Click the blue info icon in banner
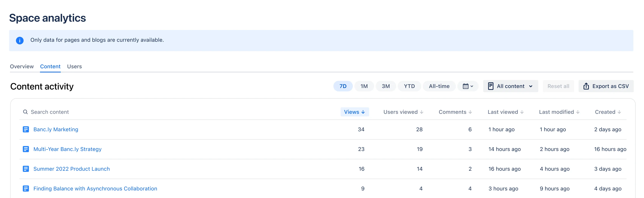 20,40
